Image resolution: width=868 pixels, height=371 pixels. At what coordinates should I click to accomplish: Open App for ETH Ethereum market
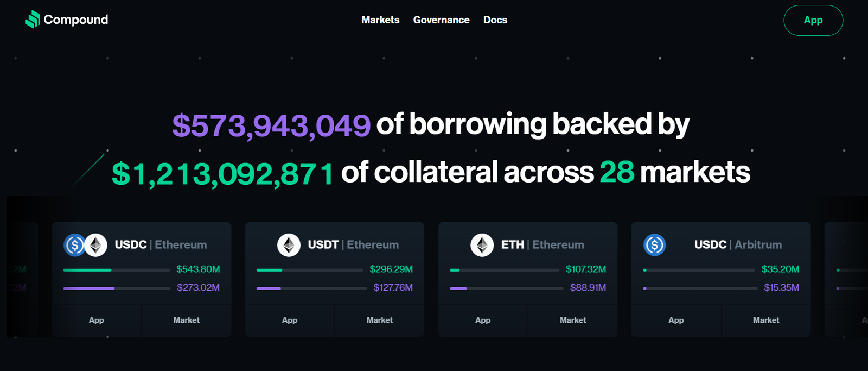(x=483, y=320)
